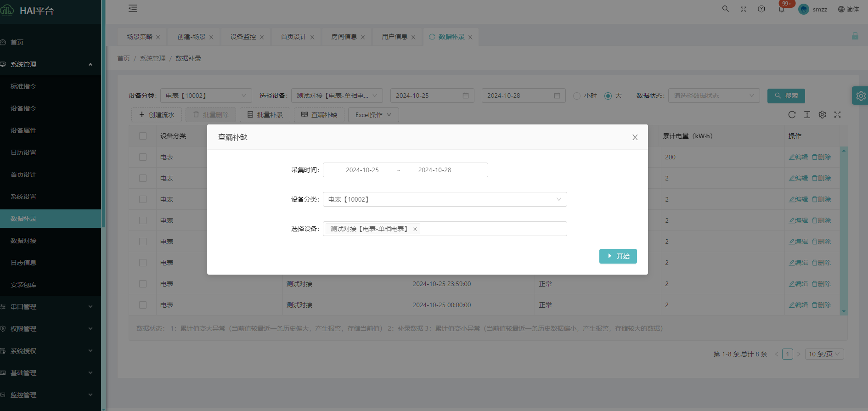Open 数据对接 in the sidebar menu

click(x=23, y=241)
